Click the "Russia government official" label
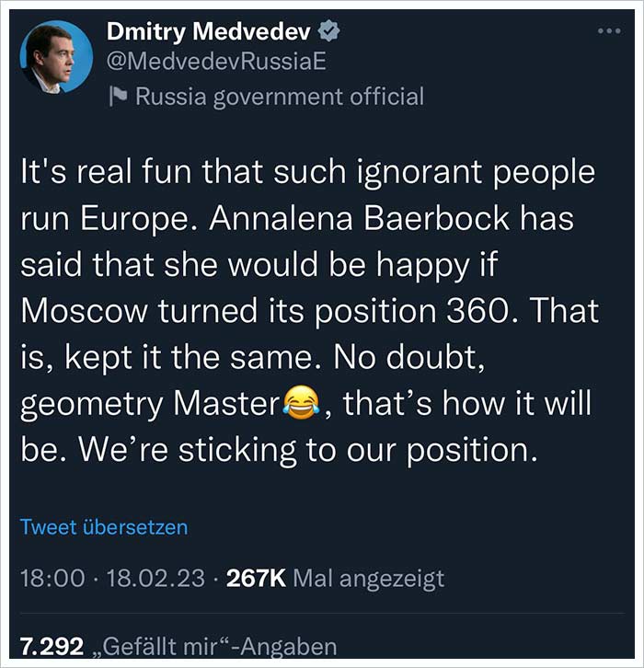The width and height of the screenshot is (644, 668). point(280,96)
